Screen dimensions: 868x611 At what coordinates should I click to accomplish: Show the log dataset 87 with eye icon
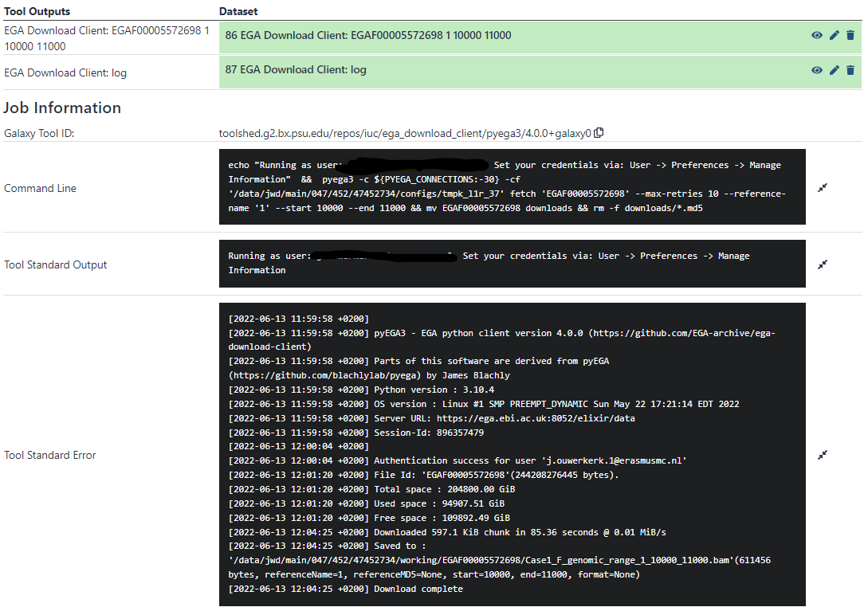pos(816,70)
